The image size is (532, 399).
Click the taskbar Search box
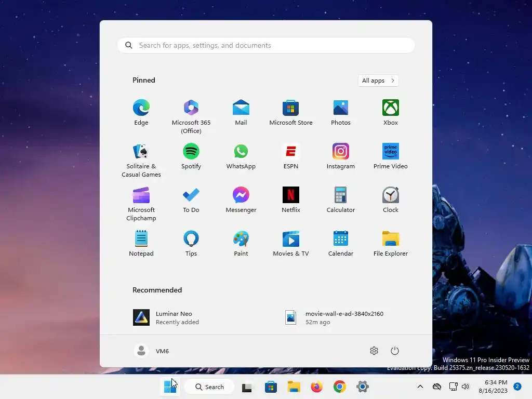pyautogui.click(x=209, y=387)
